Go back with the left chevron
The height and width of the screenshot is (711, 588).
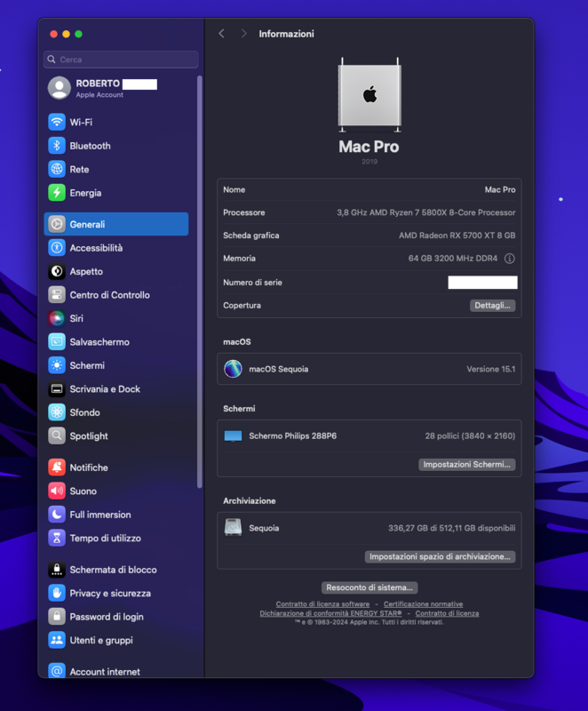tap(221, 34)
